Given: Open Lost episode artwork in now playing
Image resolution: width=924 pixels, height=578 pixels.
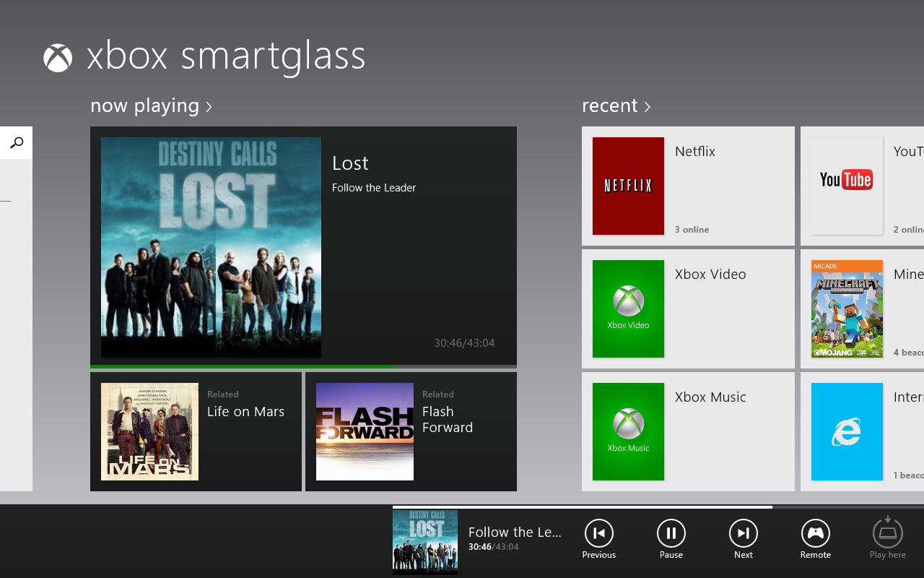Looking at the screenshot, I should coord(210,246).
